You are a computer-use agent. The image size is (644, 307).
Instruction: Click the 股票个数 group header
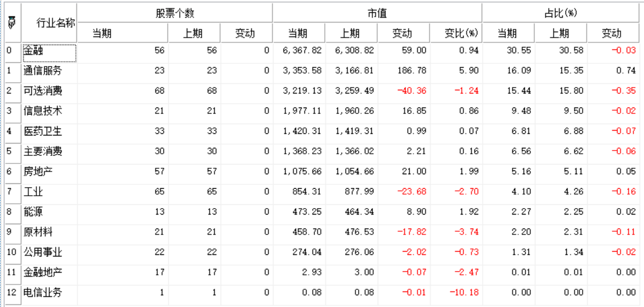point(175,12)
